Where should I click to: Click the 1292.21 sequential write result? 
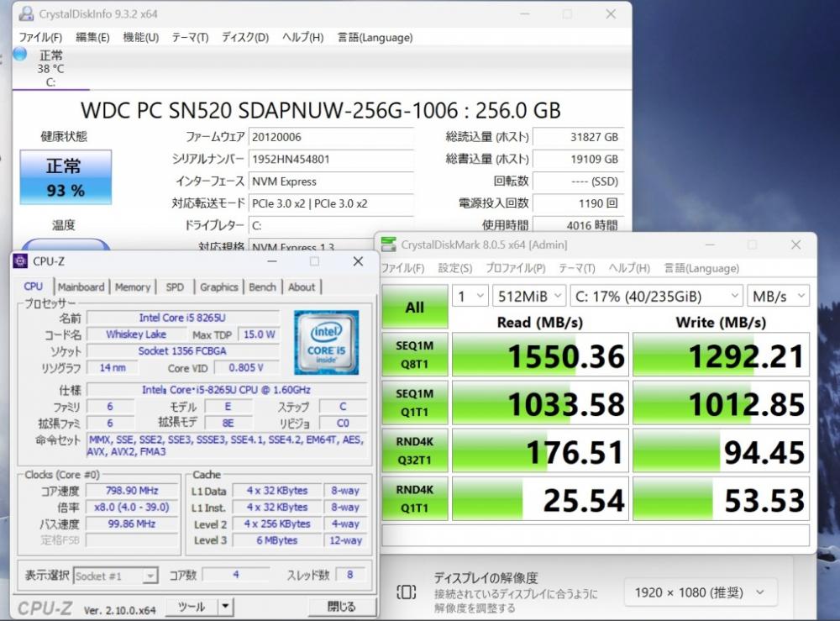tap(721, 355)
